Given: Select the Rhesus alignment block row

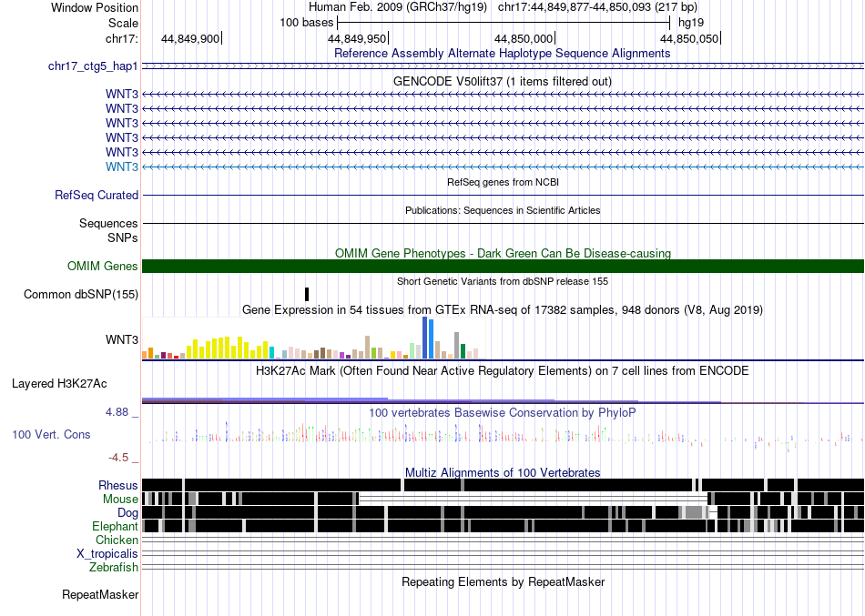Looking at the screenshot, I should tap(504, 485).
